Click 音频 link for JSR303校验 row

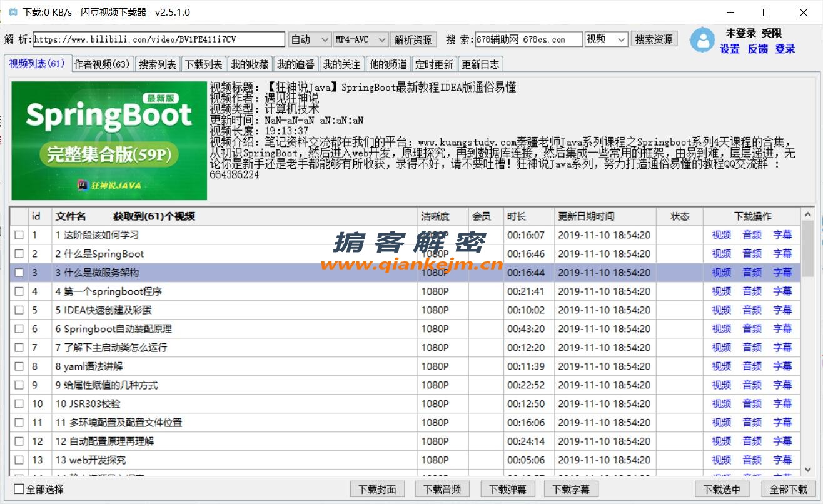tap(752, 404)
